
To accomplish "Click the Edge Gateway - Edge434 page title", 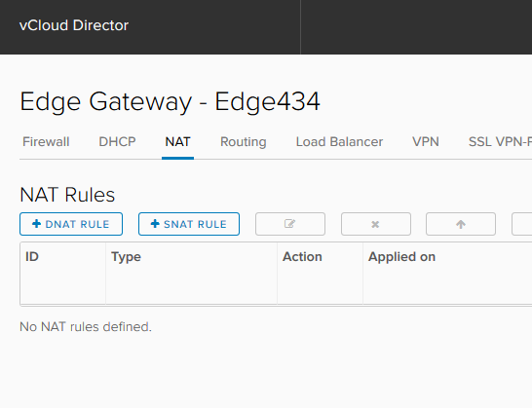I will pos(170,101).
